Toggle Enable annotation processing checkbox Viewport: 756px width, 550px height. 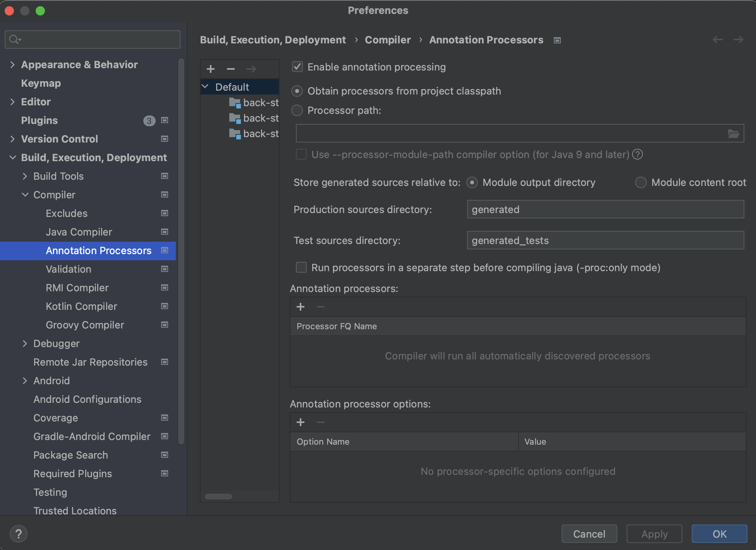297,67
